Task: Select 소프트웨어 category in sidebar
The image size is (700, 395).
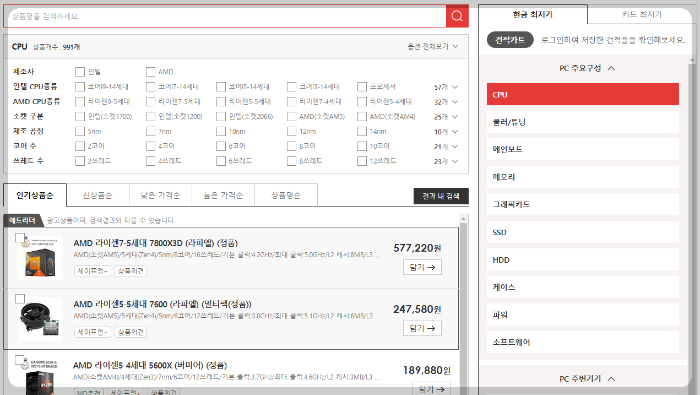Action: click(x=583, y=342)
